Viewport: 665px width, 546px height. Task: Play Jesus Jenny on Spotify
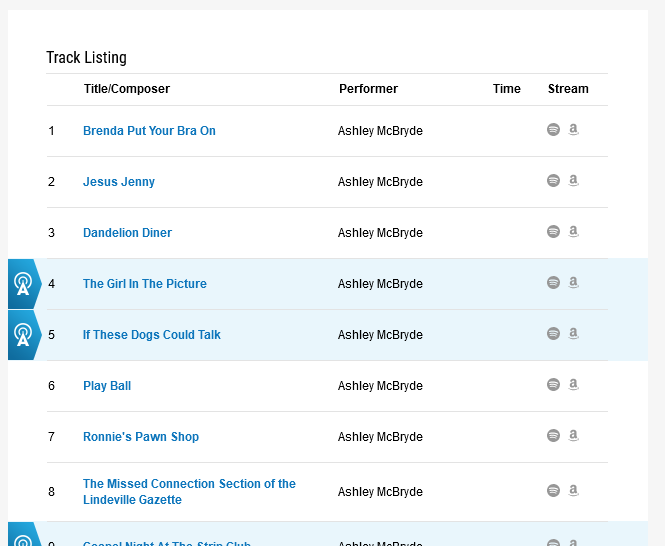553,180
